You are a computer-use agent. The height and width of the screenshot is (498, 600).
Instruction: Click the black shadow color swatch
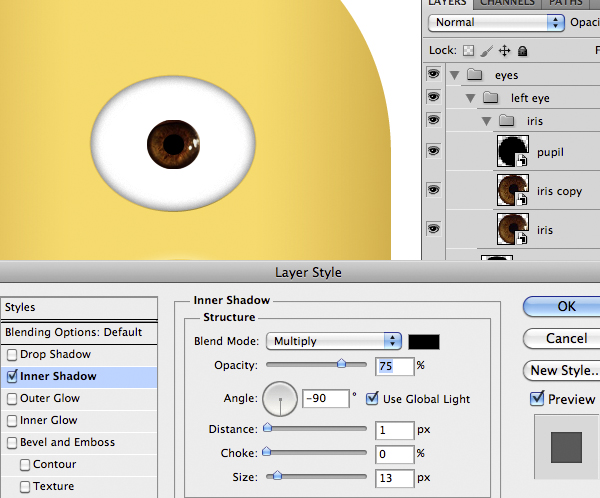click(423, 341)
